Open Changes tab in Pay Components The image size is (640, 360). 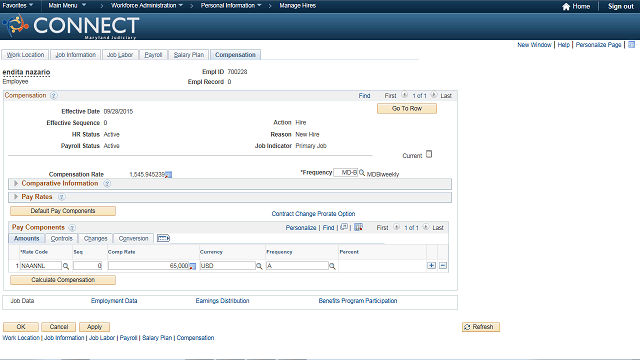(x=96, y=238)
